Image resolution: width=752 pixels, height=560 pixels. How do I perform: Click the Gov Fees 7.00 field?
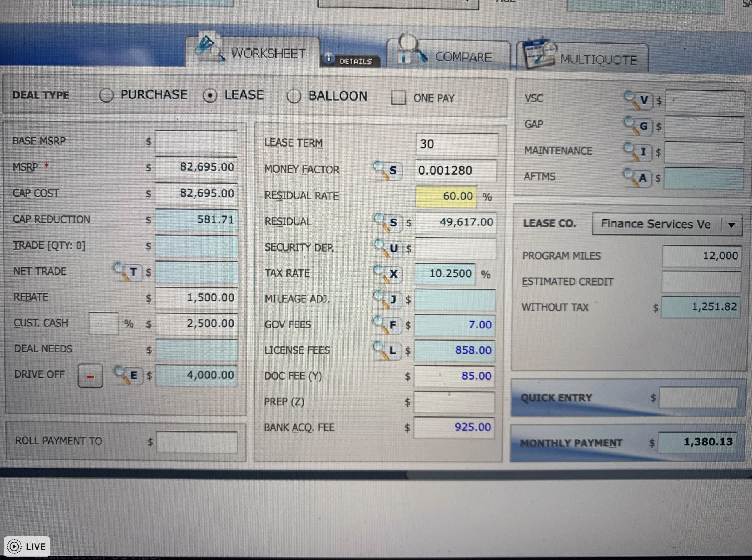point(455,325)
